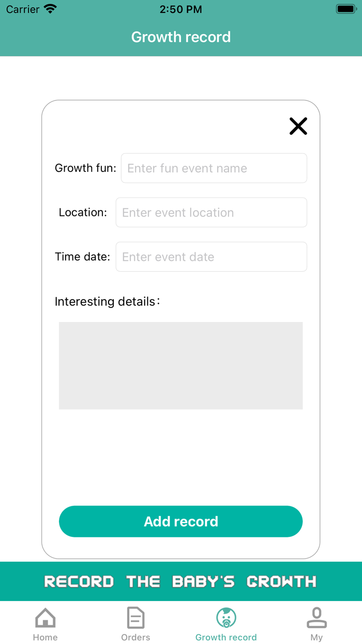This screenshot has width=362, height=644.
Task: Open the My profile person icon
Action: (316, 618)
